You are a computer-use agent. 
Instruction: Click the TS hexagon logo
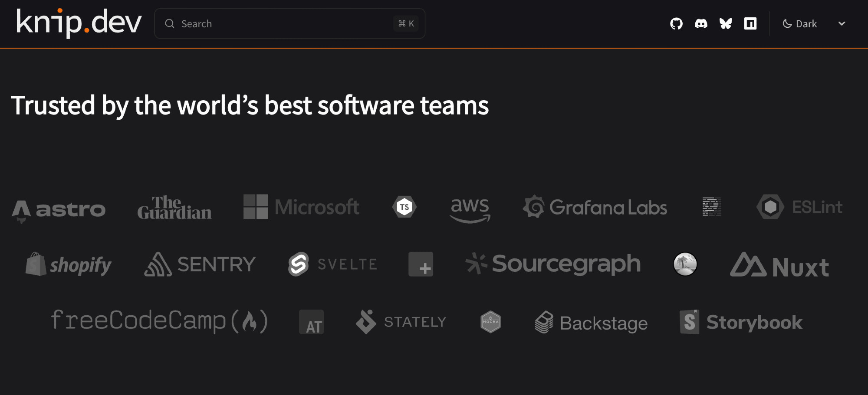coord(404,207)
